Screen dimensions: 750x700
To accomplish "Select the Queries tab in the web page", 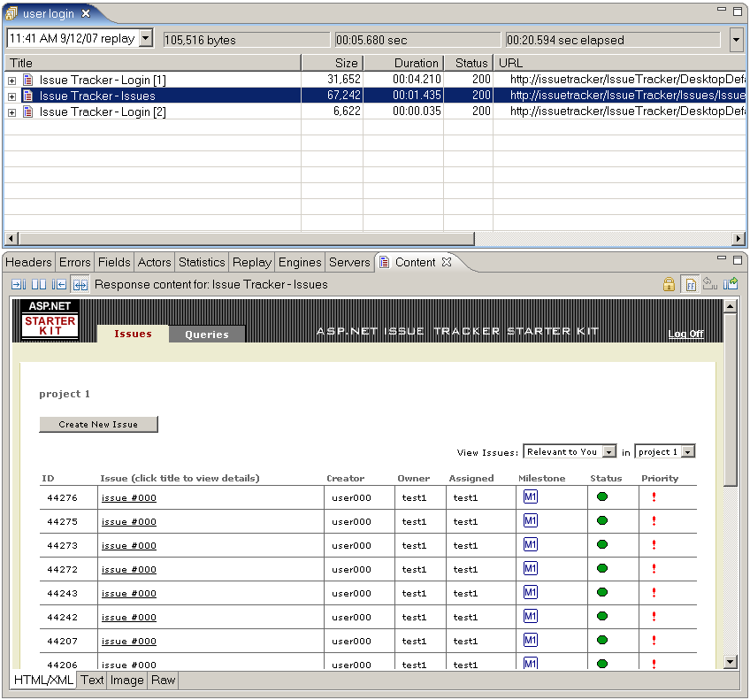I will tap(207, 334).
